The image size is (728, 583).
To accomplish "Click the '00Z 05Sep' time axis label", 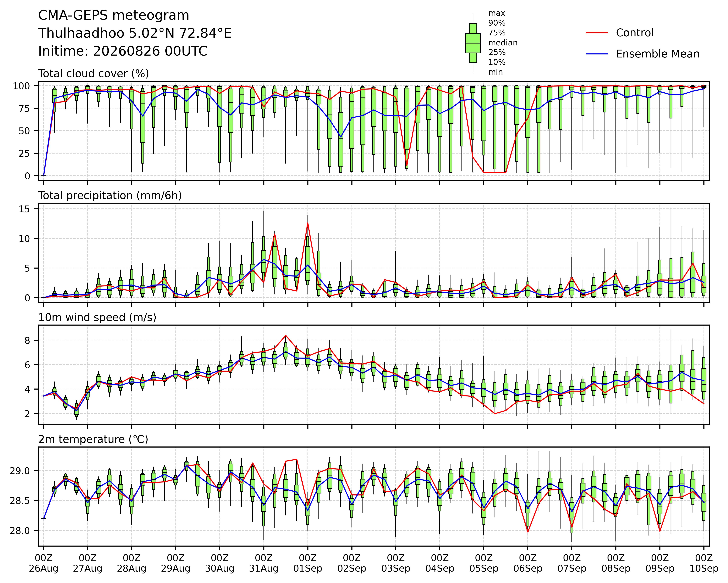I will (484, 563).
